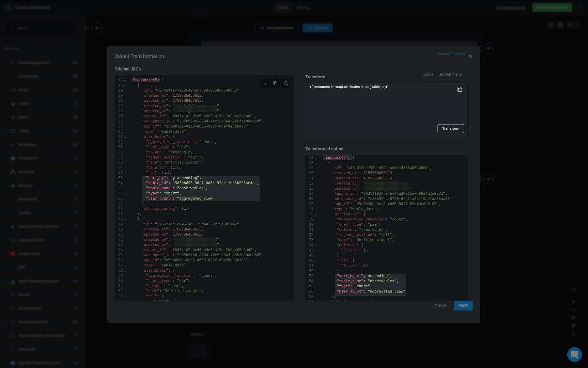588x368 pixels.
Task: Expand "display_config" at line 59 in Original JSON
Action: [x=125, y=209]
